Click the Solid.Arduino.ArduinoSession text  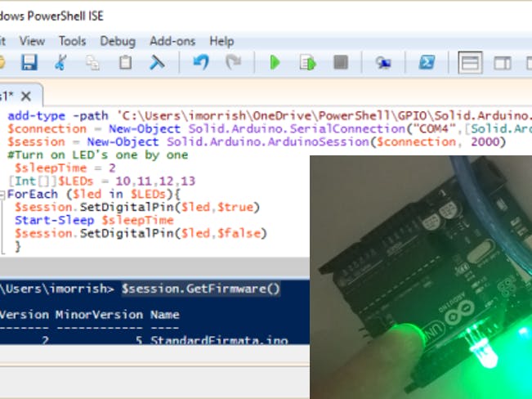click(268, 142)
